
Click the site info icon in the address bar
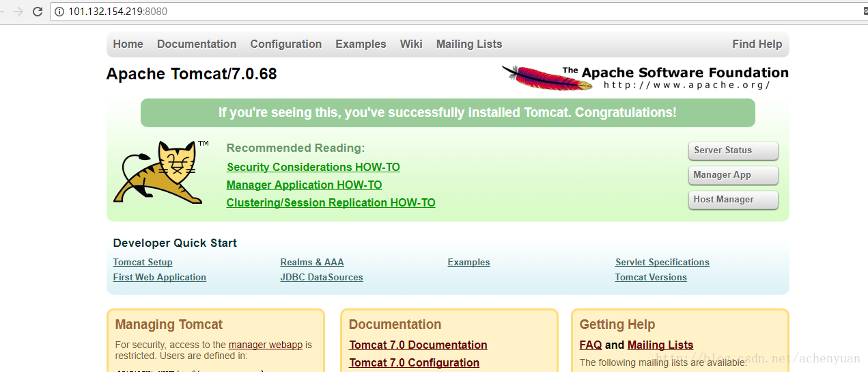click(x=59, y=12)
